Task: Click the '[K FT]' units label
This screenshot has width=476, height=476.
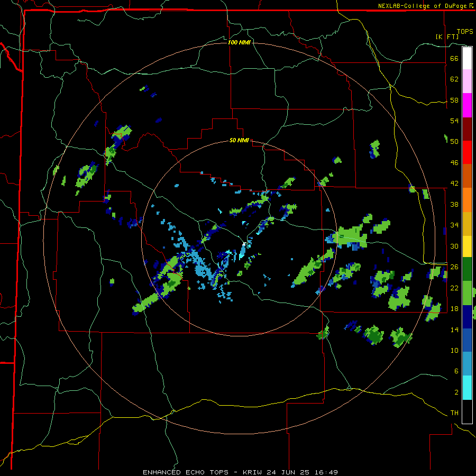Action: [447, 36]
